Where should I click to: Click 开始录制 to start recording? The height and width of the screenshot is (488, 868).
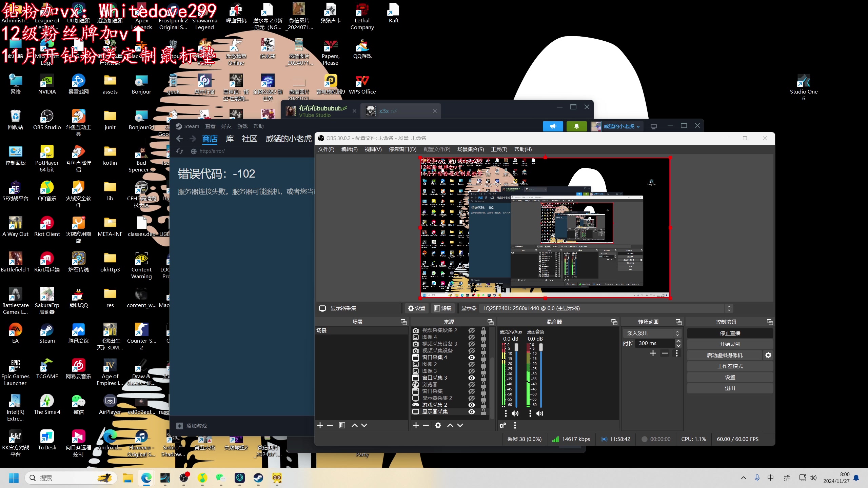coord(730,344)
